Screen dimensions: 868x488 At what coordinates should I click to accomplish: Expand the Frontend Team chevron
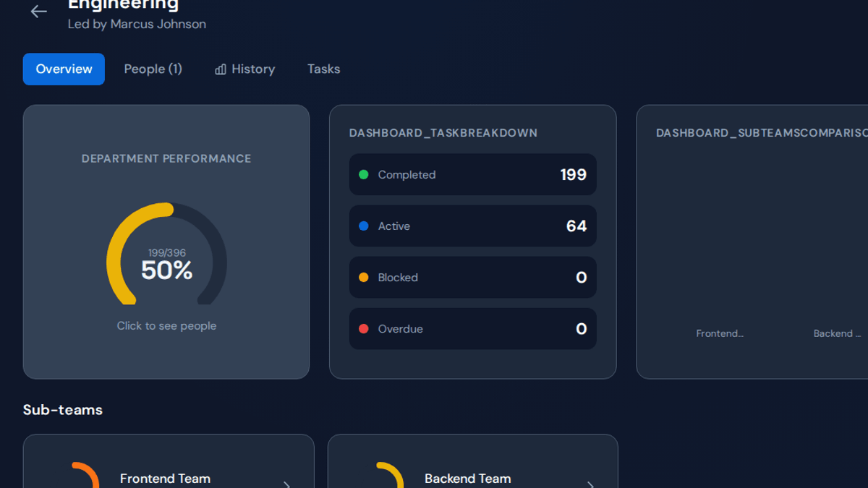click(x=286, y=484)
